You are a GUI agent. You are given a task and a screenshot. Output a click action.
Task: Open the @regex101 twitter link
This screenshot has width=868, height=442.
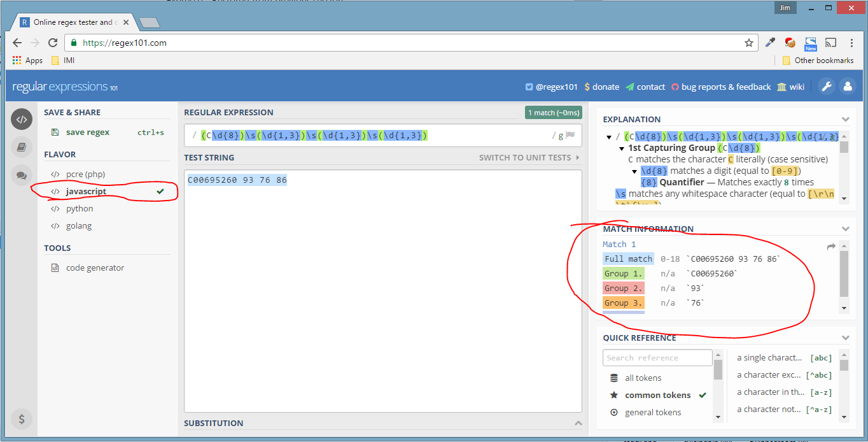coord(551,87)
